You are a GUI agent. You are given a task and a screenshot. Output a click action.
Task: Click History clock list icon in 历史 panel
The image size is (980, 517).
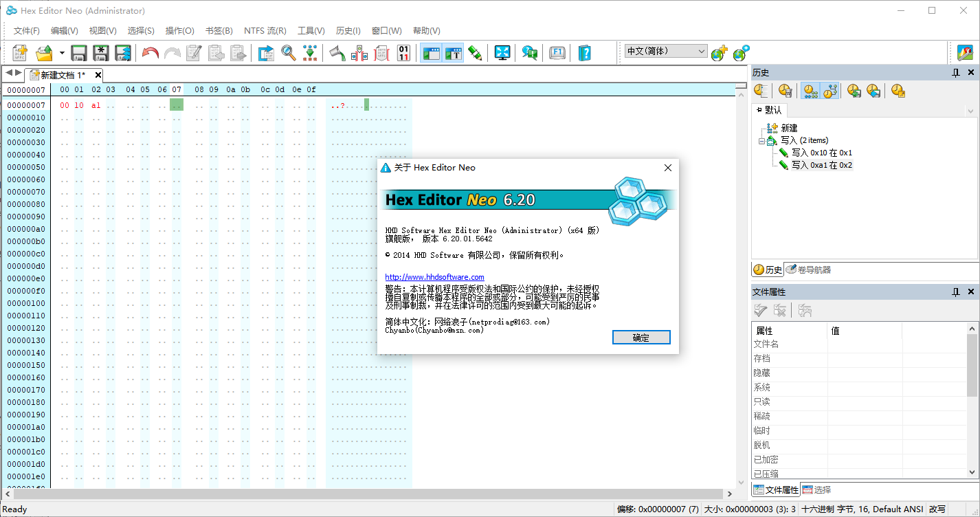coord(761,90)
